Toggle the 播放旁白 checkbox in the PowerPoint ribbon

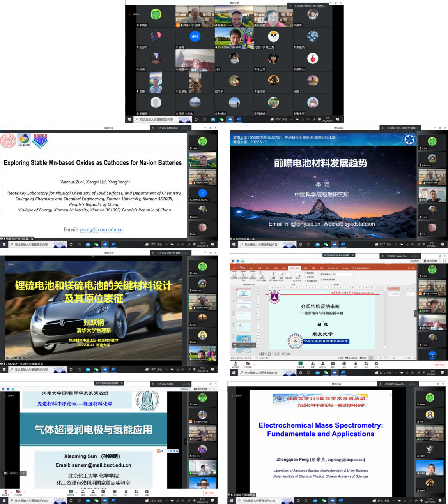(x=305, y=273)
